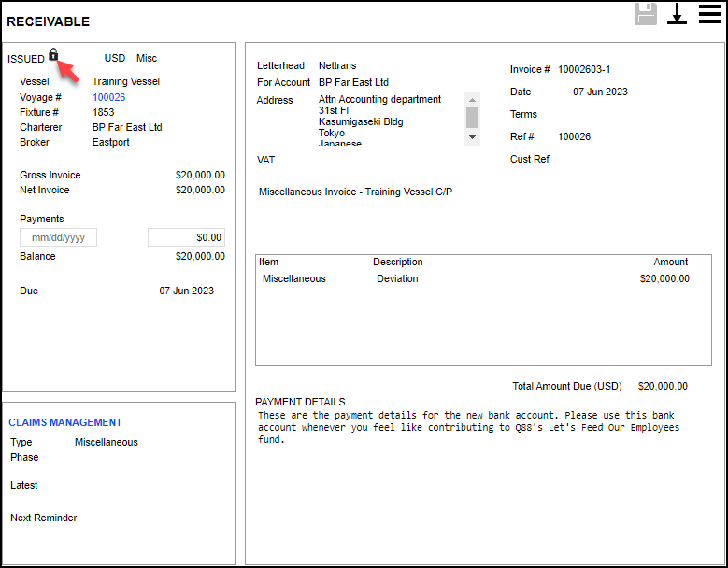
Task: Click the payment amount $0.00 field
Action: click(x=186, y=237)
